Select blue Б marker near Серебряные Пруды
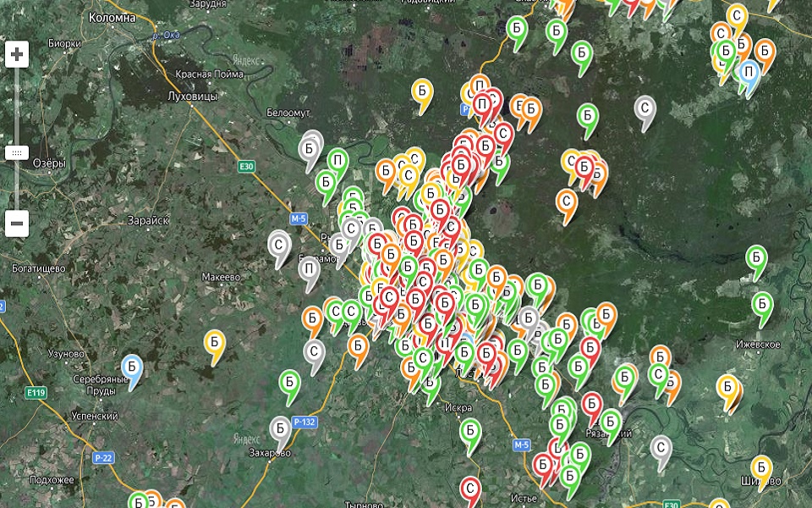 [132, 367]
